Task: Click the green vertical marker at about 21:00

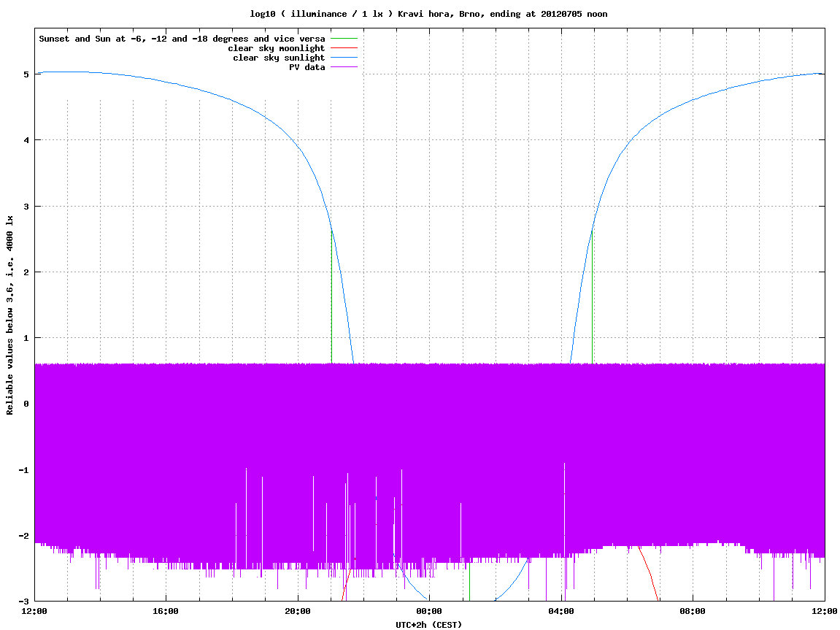Action: point(331,297)
